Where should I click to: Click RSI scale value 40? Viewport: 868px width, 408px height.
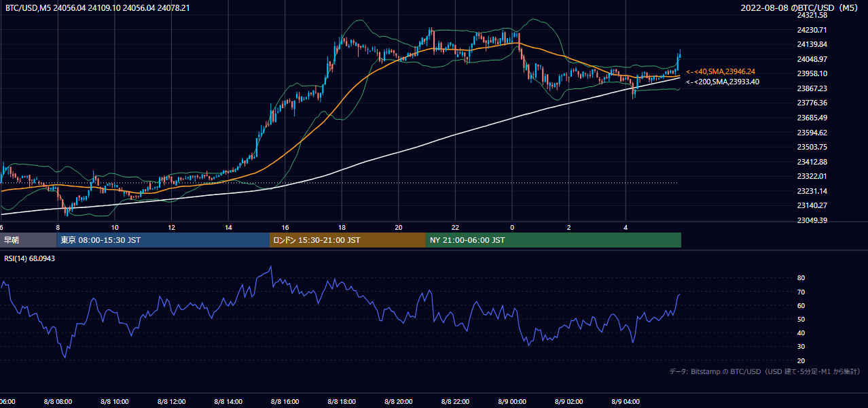tap(801, 333)
